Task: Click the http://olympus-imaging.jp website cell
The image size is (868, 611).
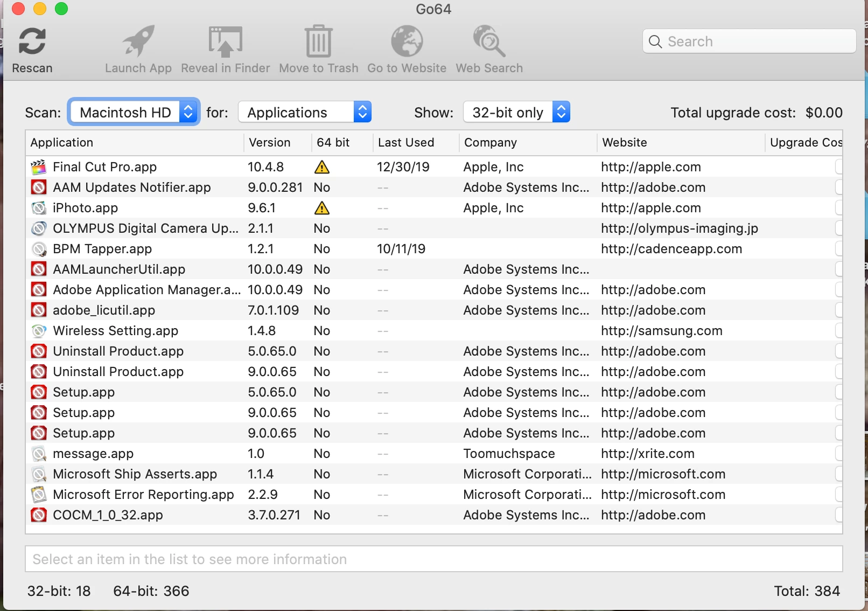Action: pyautogui.click(x=680, y=228)
